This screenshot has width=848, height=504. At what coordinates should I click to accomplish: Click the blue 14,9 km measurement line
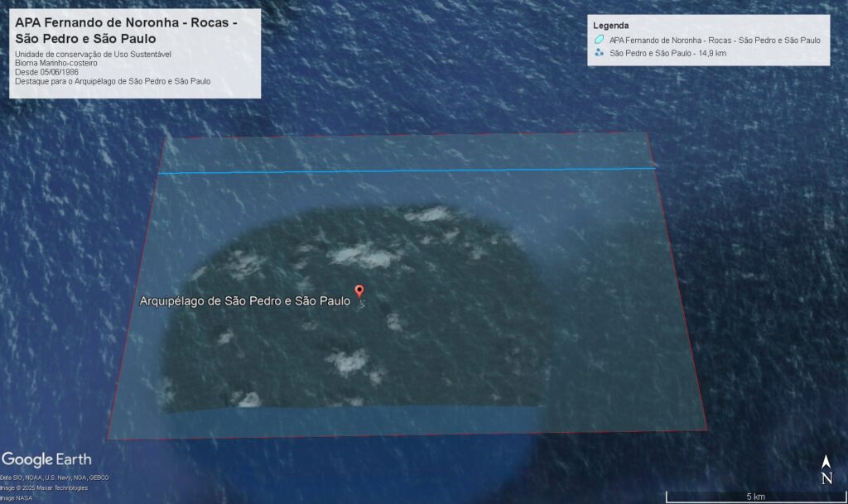click(406, 171)
